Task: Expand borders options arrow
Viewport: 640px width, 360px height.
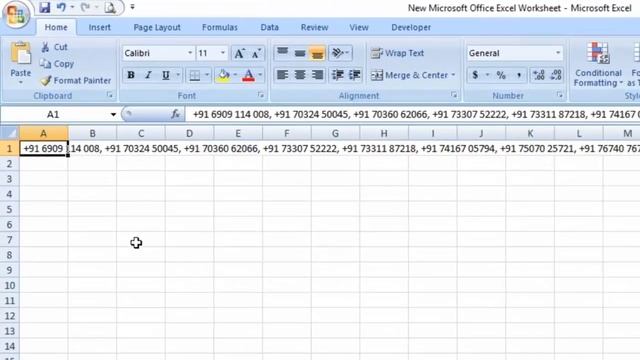Action: click(207, 75)
